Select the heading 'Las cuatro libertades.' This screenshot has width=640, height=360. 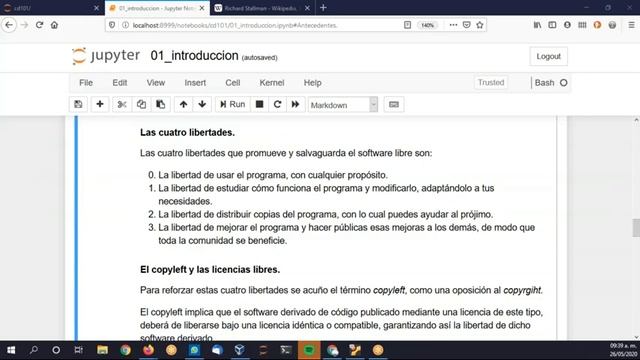pos(187,133)
